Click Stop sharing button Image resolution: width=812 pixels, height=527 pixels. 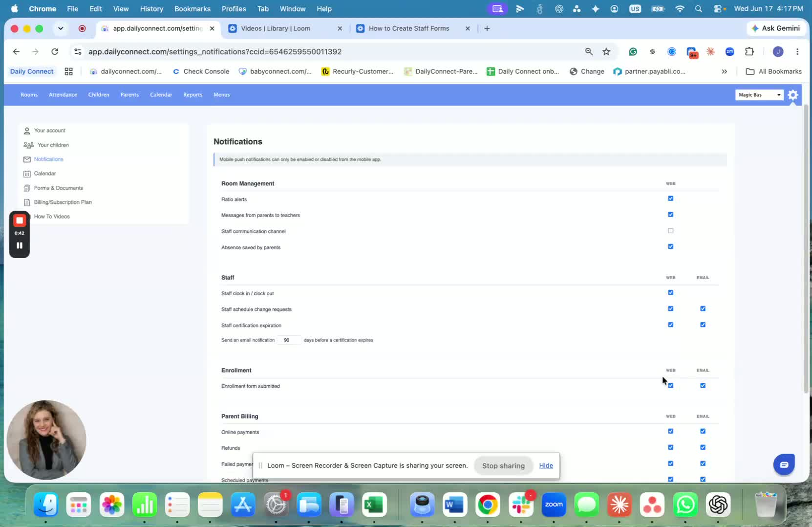pos(503,465)
